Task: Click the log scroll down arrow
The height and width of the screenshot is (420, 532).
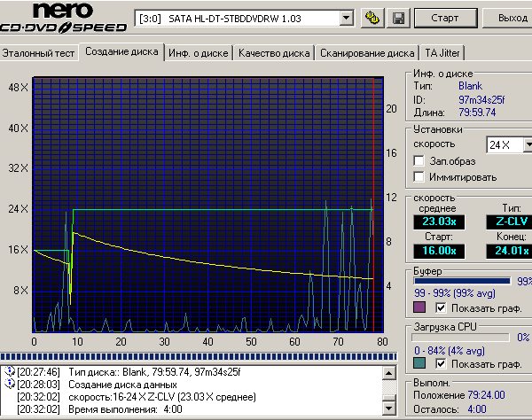Action: click(389, 408)
